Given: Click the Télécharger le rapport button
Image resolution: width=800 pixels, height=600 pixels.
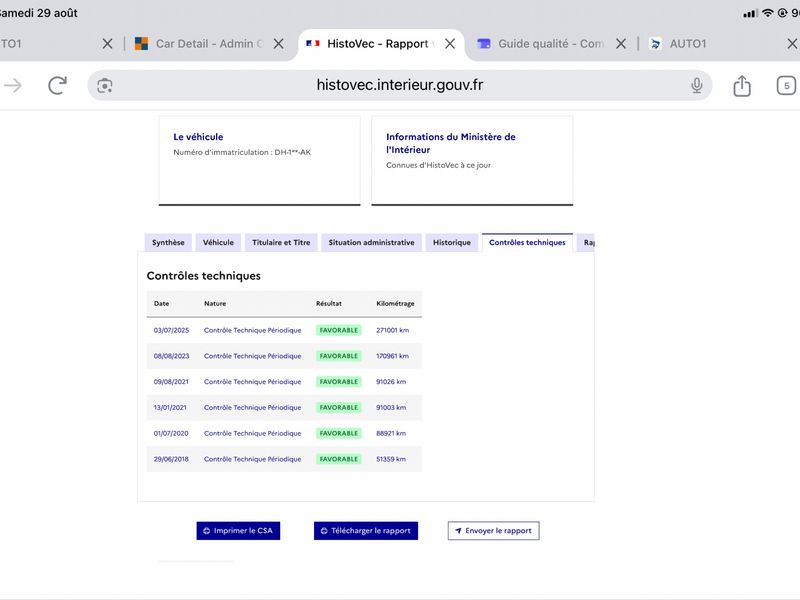Looking at the screenshot, I should pos(366,531).
